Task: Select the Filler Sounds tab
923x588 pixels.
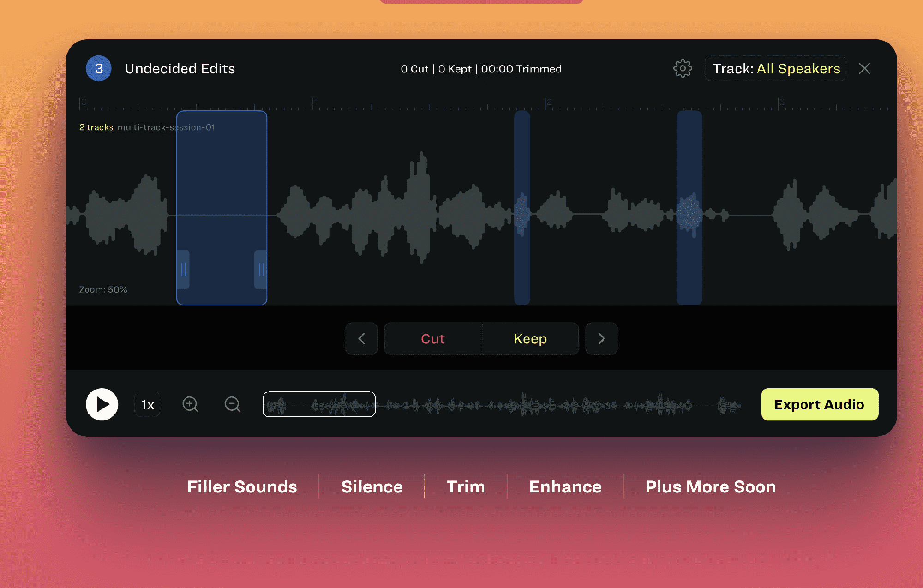Action: tap(242, 487)
